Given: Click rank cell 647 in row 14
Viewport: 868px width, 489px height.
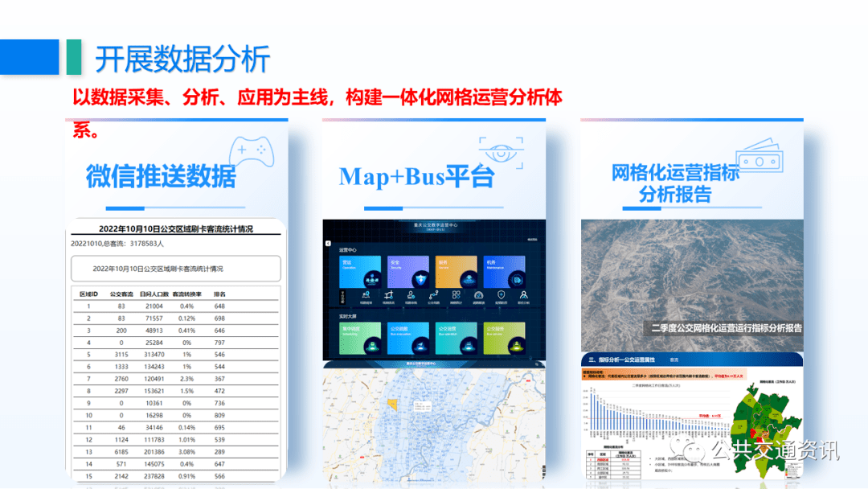Looking at the screenshot, I should click(219, 464).
